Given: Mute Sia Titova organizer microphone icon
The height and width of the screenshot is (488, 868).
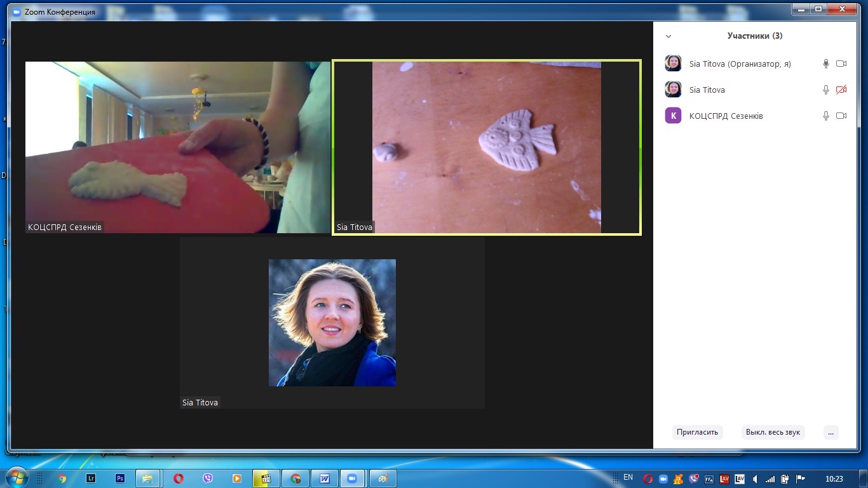Looking at the screenshot, I should pyautogui.click(x=826, y=64).
